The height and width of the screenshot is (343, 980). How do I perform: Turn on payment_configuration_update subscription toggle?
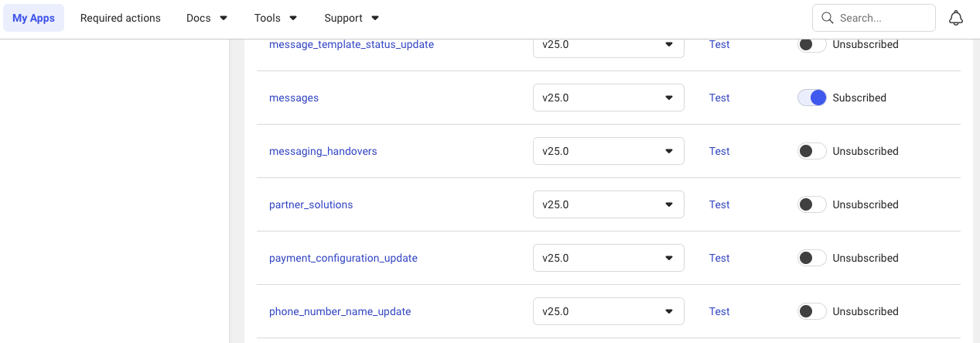[x=811, y=258]
